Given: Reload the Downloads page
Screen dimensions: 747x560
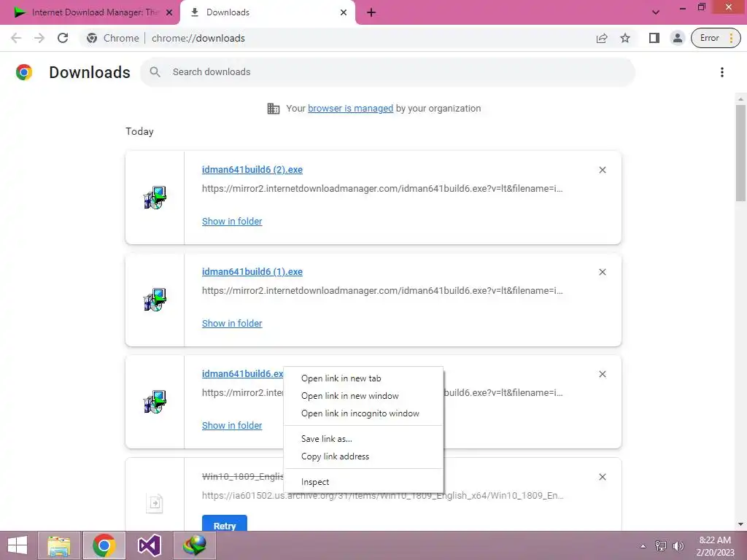Looking at the screenshot, I should [63, 38].
